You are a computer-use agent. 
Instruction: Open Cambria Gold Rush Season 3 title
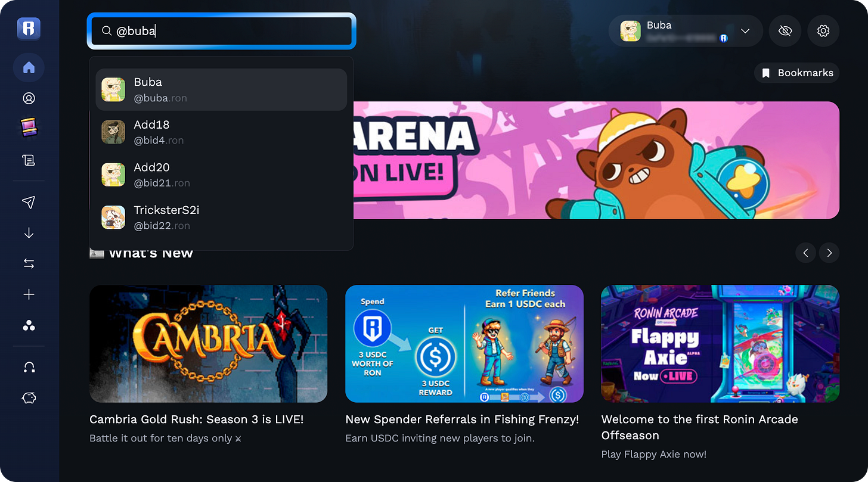(x=197, y=419)
